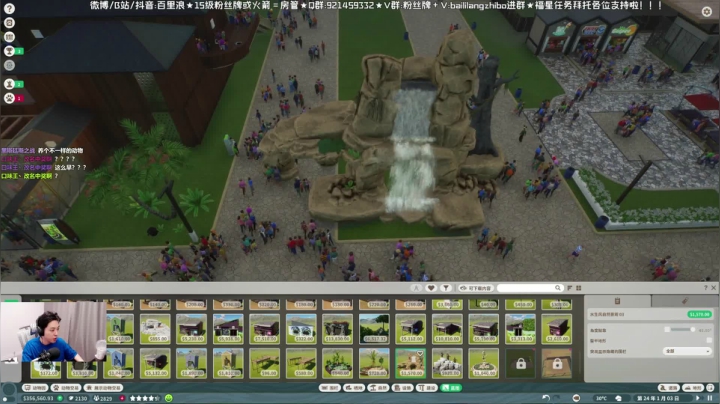Click the locked dark green blueprint slot
The width and height of the screenshot is (720, 404).
pos(520,363)
